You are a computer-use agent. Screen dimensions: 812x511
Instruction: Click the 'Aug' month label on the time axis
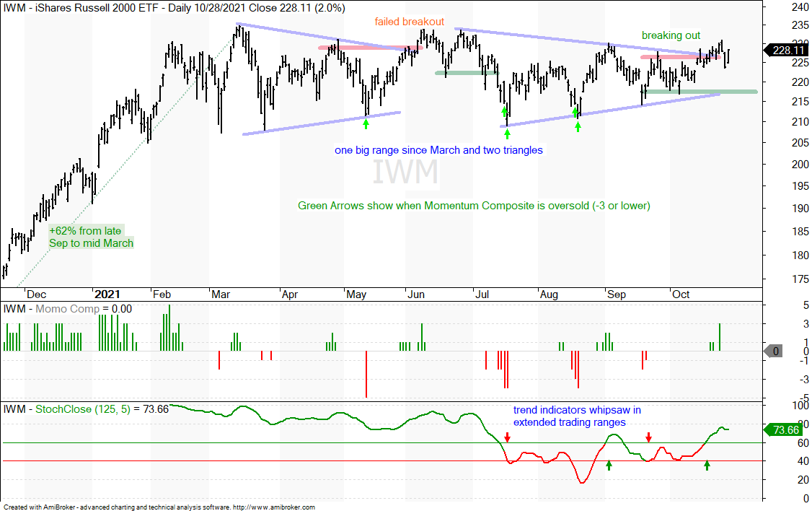point(549,294)
